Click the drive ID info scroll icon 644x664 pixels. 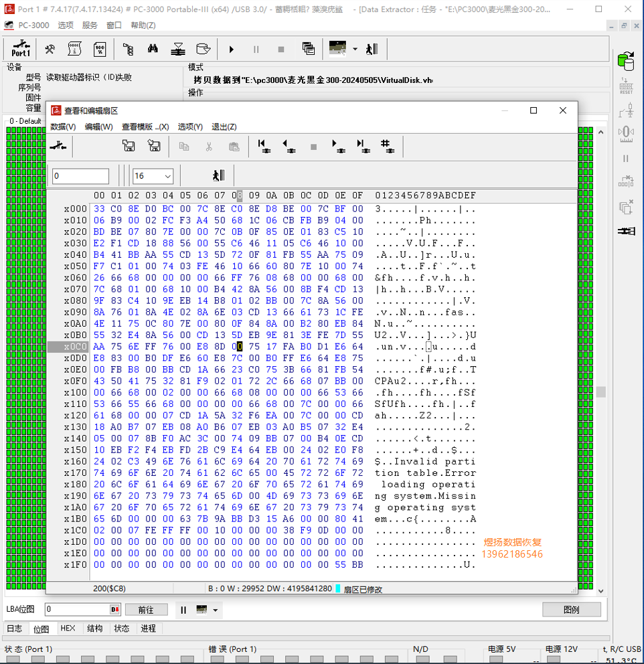tap(74, 49)
